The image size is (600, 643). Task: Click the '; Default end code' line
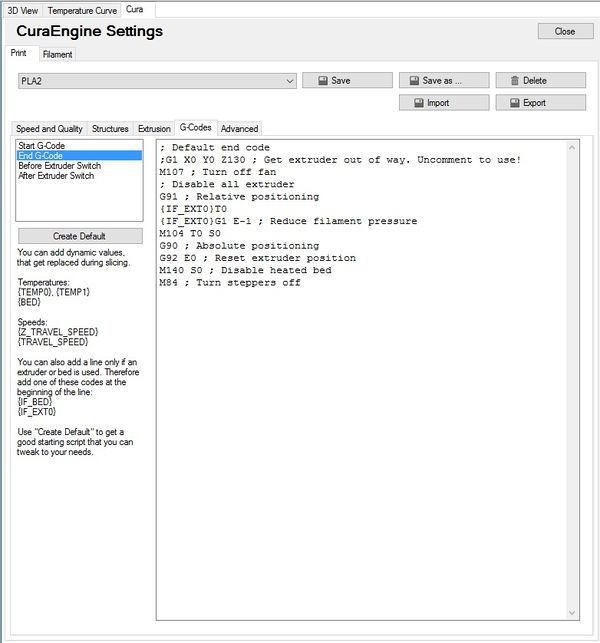click(x=215, y=147)
